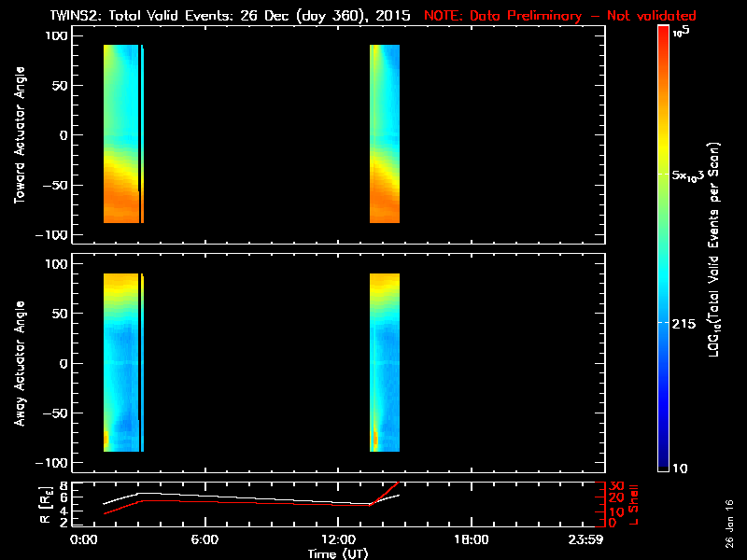Image resolution: width=747 pixels, height=560 pixels.
Task: Click the 'Away Actuator Angle' axis label
Action: coord(18,363)
